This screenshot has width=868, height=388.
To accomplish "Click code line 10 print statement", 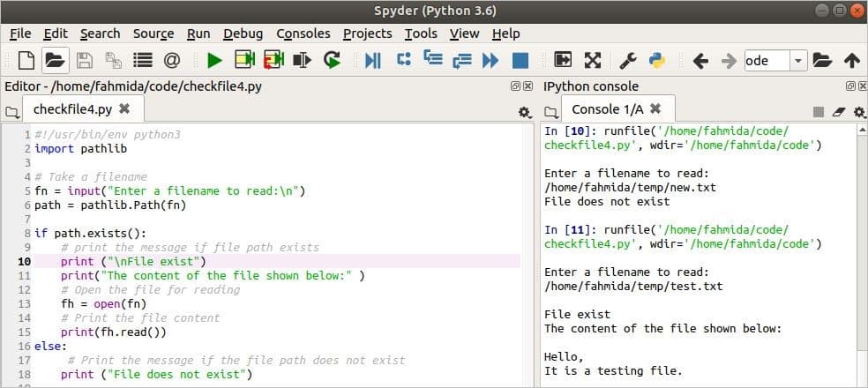I will coord(133,261).
